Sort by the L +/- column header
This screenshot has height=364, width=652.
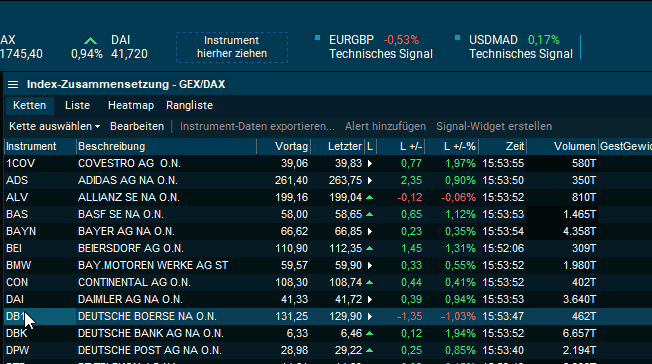(401, 146)
